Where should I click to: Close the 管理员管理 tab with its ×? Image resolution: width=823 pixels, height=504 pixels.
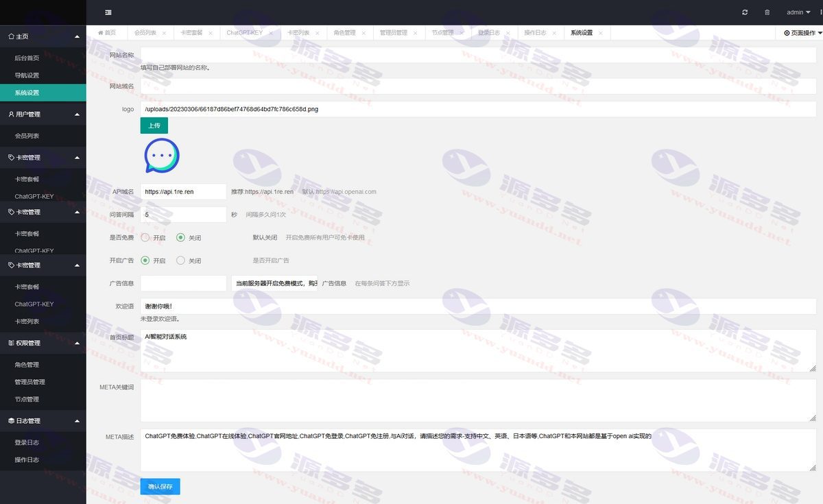[415, 33]
